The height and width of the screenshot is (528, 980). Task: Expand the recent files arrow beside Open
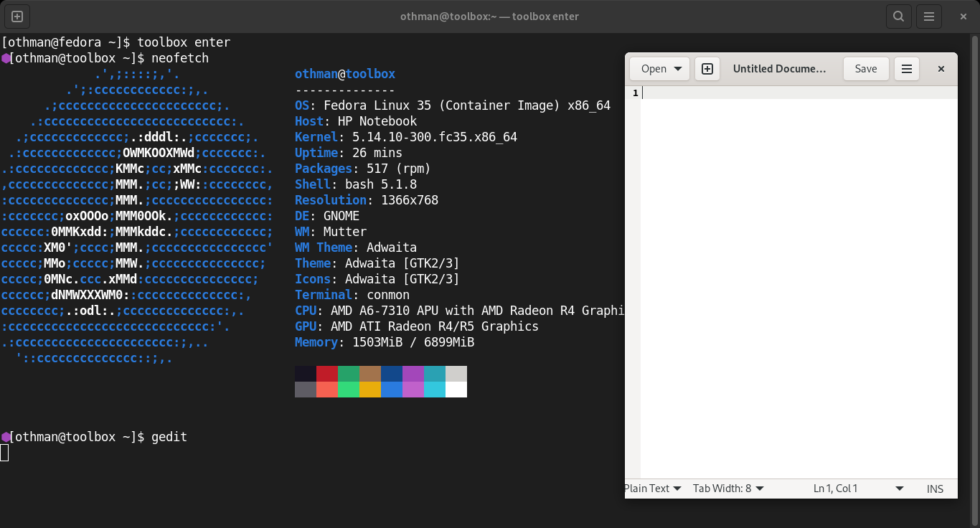tap(678, 69)
